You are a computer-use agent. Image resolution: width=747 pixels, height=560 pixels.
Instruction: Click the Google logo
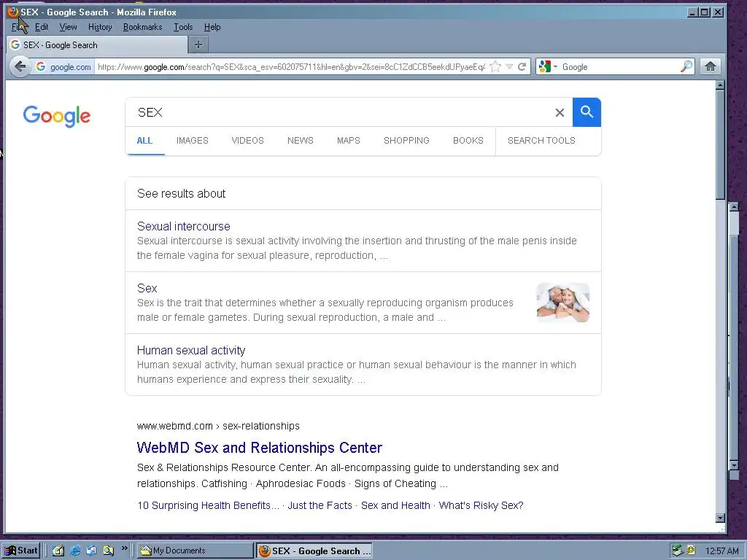point(57,116)
